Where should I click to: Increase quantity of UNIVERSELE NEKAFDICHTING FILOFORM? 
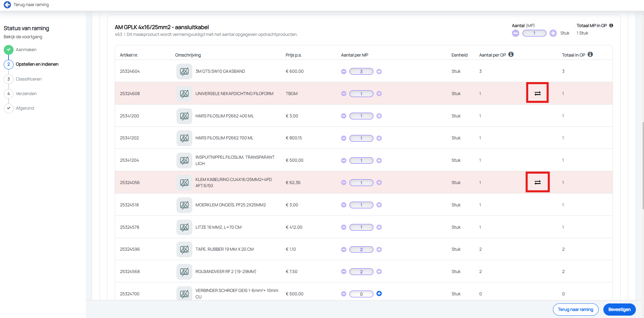coord(379,94)
